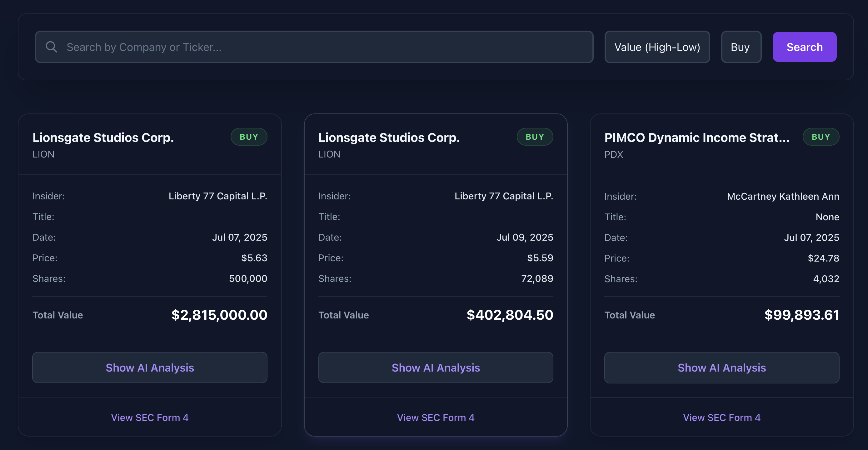Image resolution: width=868 pixels, height=450 pixels.
Task: Click the $402,804.50 total value
Action: click(x=510, y=315)
